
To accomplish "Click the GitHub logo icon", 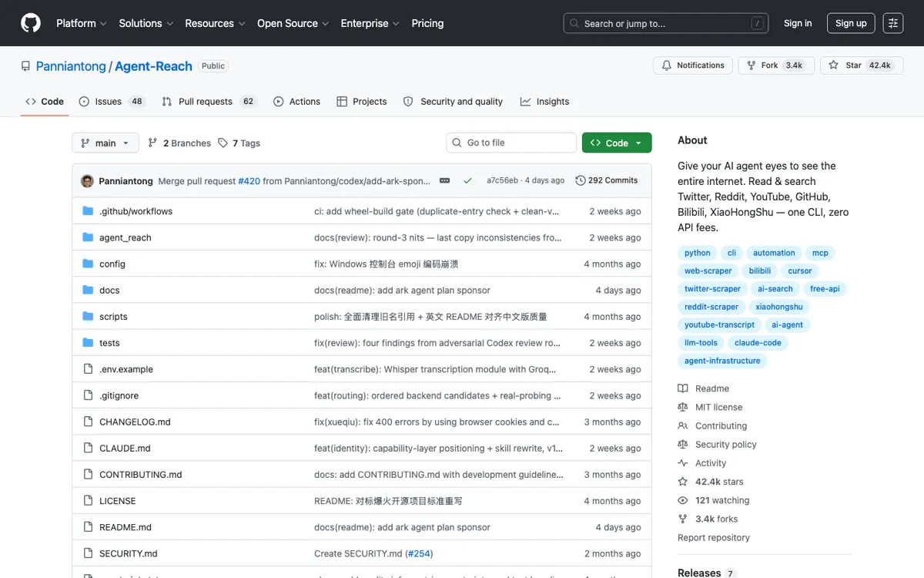I will click(x=31, y=23).
